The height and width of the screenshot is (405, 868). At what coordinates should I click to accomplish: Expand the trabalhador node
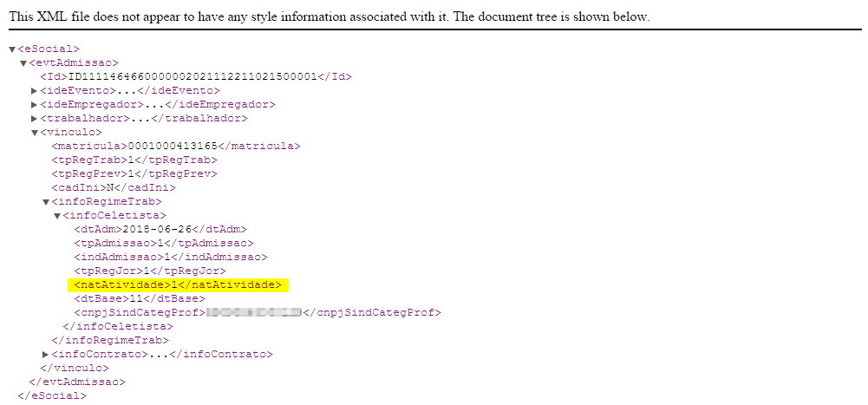pyautogui.click(x=34, y=119)
